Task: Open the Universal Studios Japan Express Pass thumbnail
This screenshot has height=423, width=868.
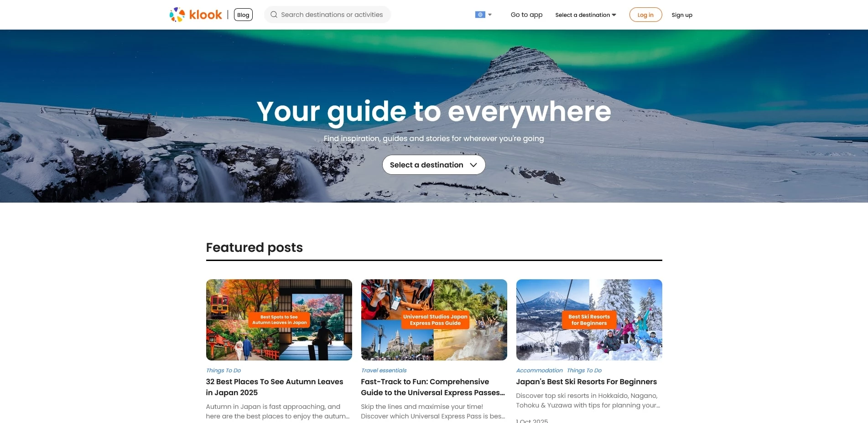Action: point(434,320)
